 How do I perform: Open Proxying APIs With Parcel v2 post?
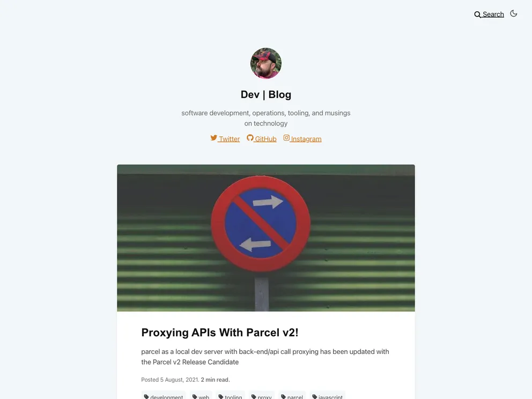click(220, 332)
